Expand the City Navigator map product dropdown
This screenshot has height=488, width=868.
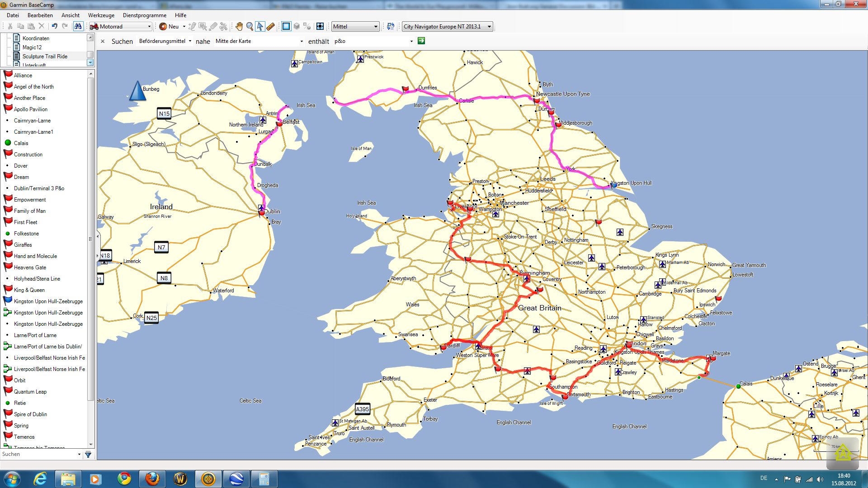click(x=447, y=27)
